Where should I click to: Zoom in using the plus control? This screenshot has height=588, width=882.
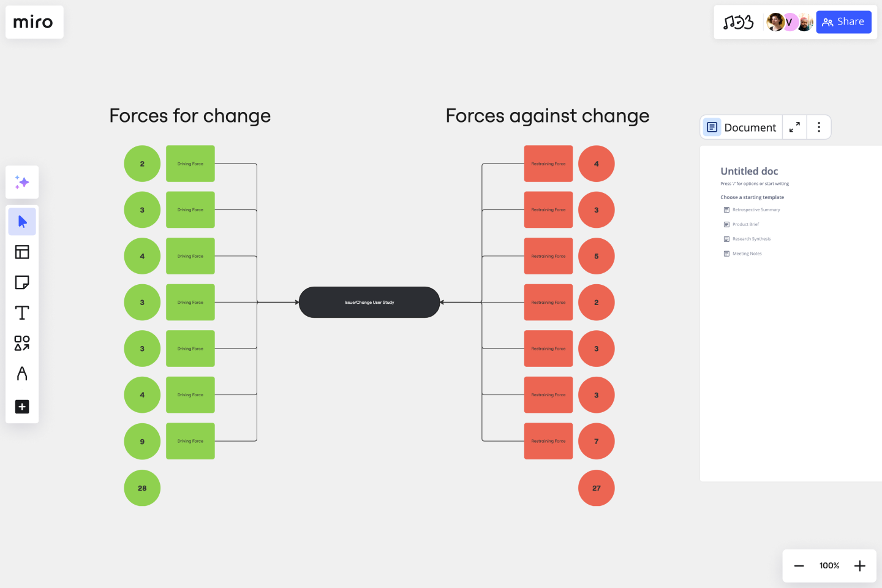pyautogui.click(x=859, y=565)
